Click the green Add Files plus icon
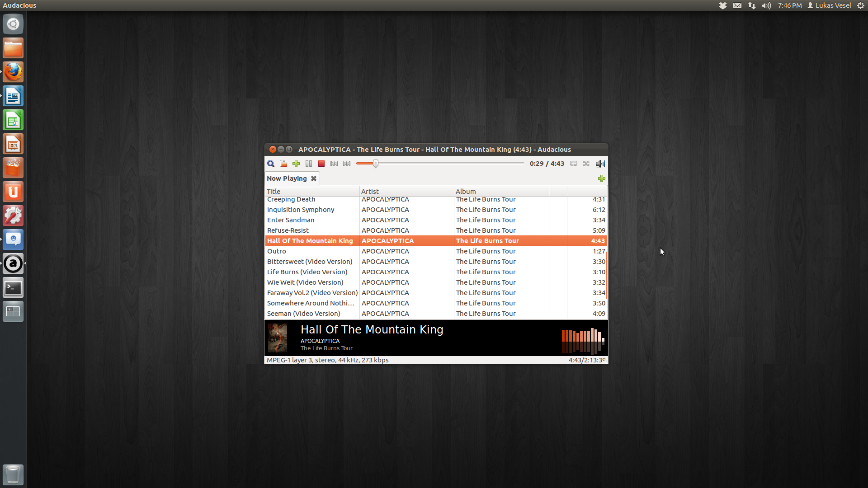This screenshot has height=488, width=868. (296, 164)
